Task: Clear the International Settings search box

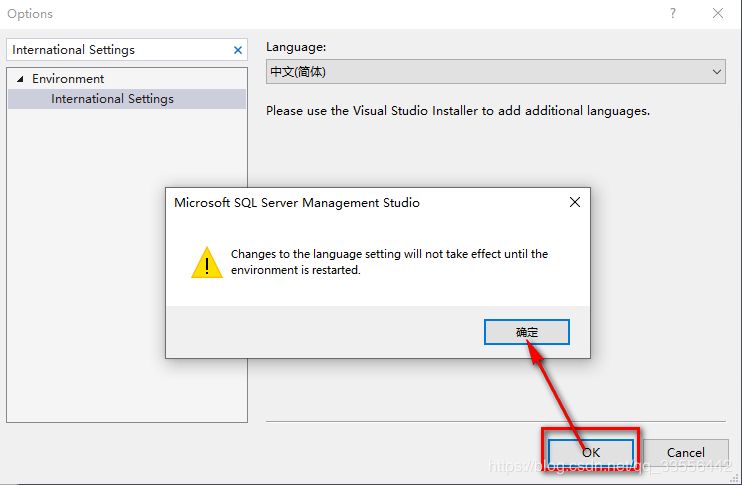Action: pos(238,50)
